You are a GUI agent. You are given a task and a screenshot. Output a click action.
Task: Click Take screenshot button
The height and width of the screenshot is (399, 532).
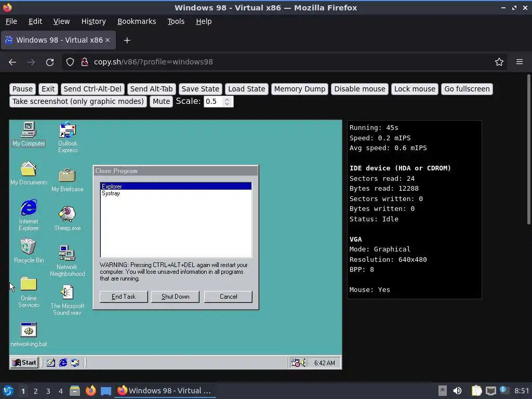[x=78, y=101]
